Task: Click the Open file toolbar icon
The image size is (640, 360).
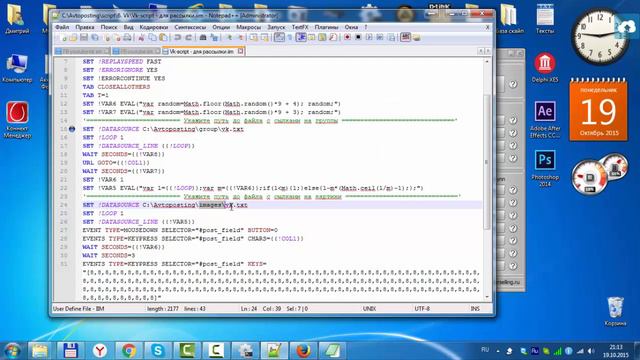Action: (x=73, y=38)
